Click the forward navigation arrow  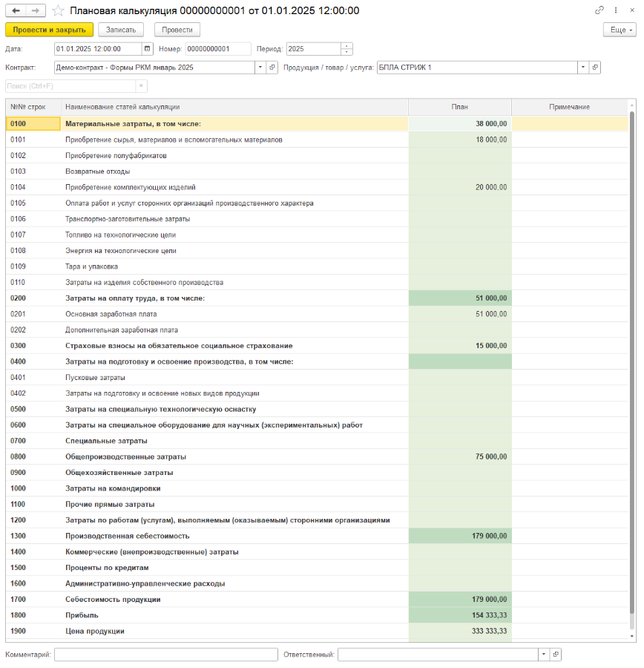tap(36, 10)
